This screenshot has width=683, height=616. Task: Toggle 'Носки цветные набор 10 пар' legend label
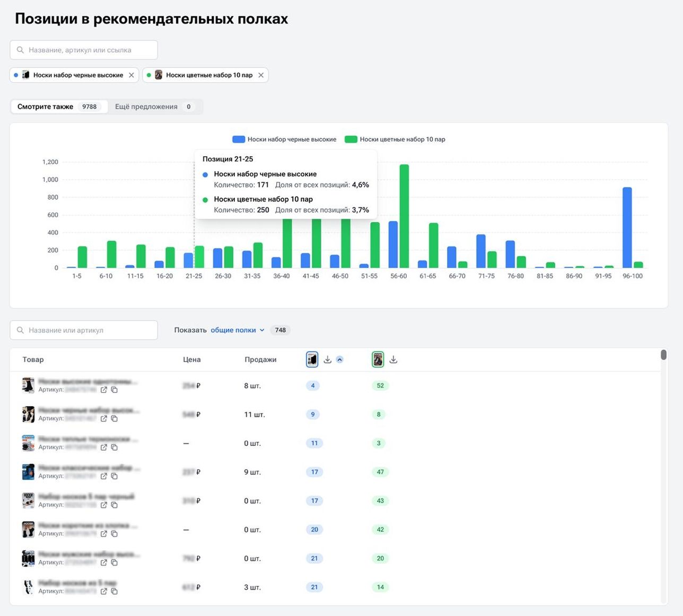(402, 139)
